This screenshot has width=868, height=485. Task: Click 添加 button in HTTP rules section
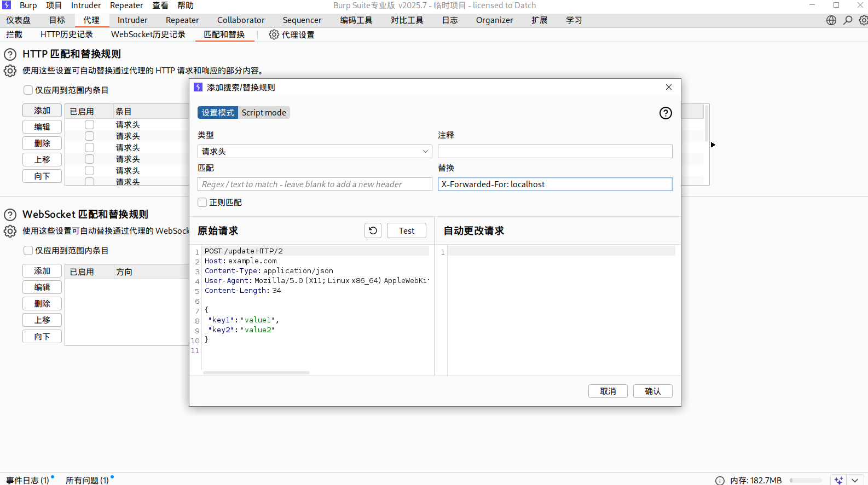[42, 111]
